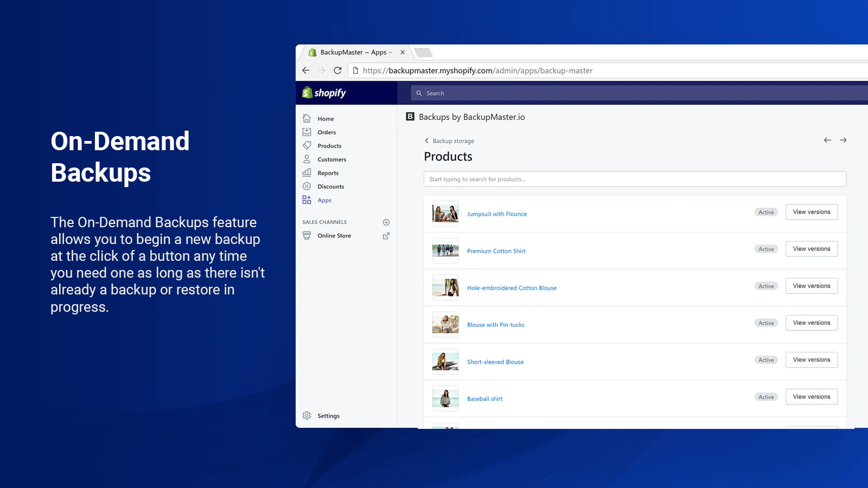
Task: Go to next page with right arrow
Action: pos(843,140)
